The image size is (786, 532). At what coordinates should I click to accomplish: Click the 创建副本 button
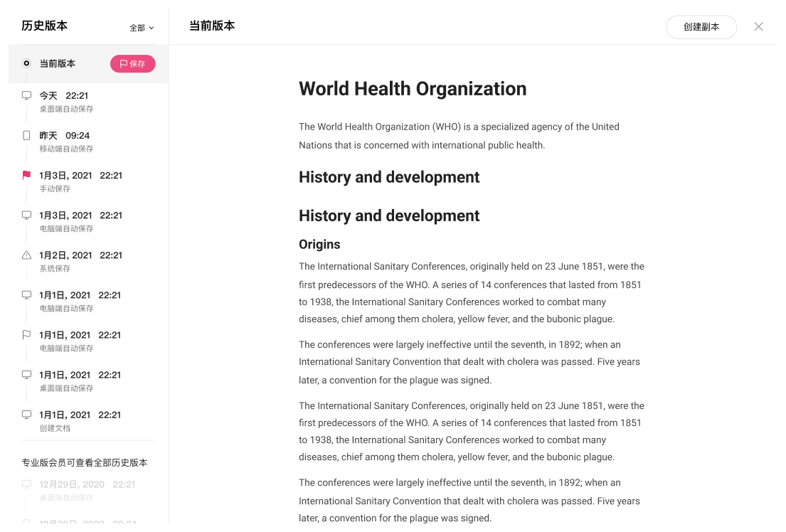pos(701,27)
